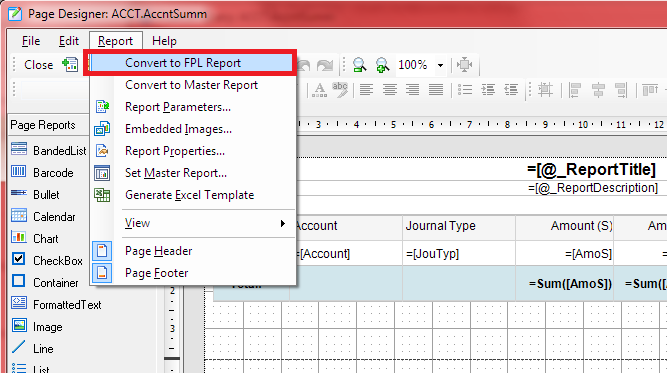This screenshot has height=373, width=667.
Task: Select the =[JouTyp] detail cell
Action: 459,253
